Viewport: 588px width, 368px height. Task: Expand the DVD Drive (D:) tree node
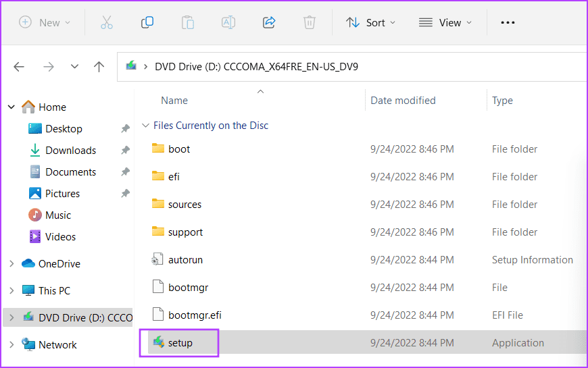11,318
